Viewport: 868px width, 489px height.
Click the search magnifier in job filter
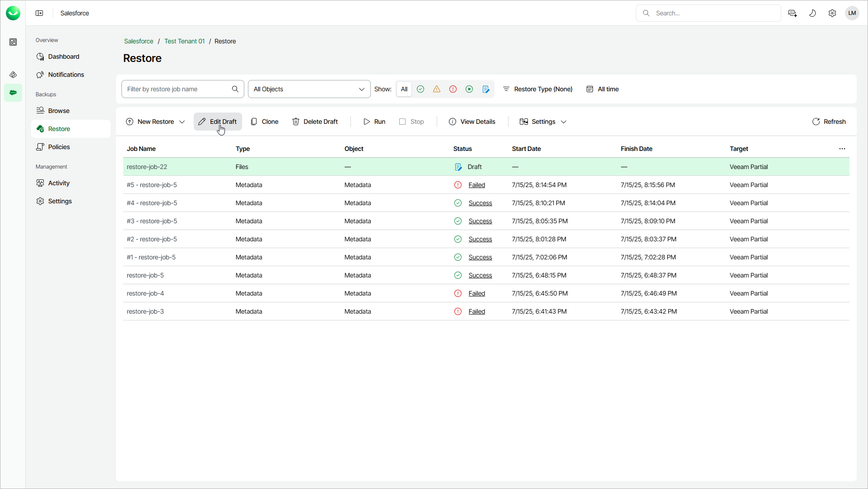[235, 89]
